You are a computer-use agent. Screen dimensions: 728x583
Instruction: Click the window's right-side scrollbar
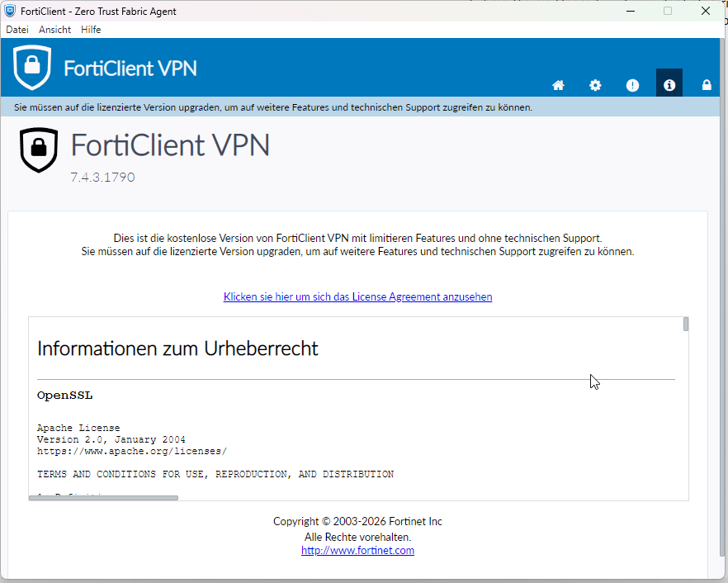(x=722, y=297)
